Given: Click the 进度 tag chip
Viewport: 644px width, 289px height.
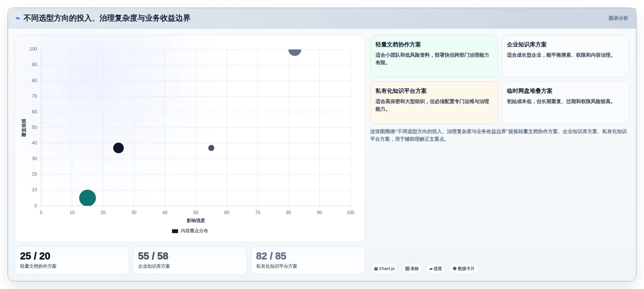Looking at the screenshot, I should click(436, 269).
